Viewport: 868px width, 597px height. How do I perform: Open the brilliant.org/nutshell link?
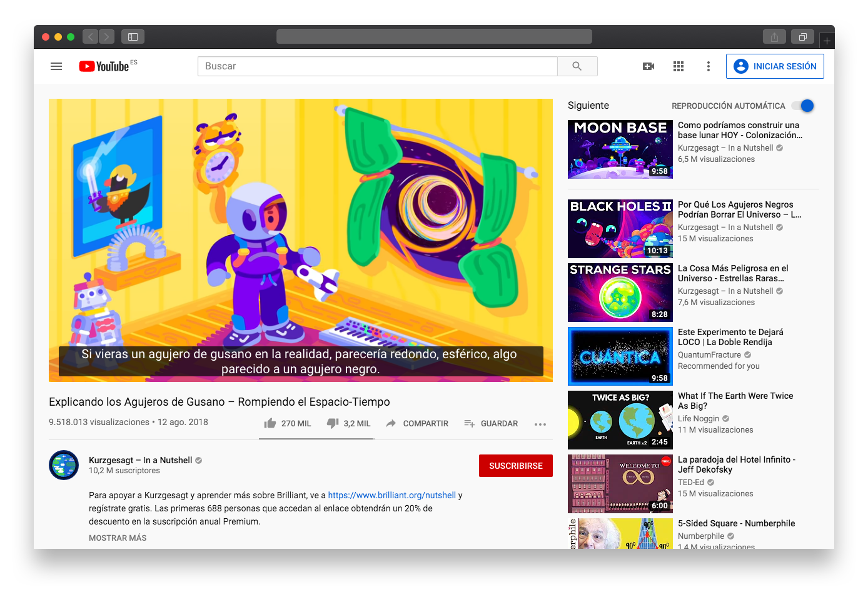[392, 495]
